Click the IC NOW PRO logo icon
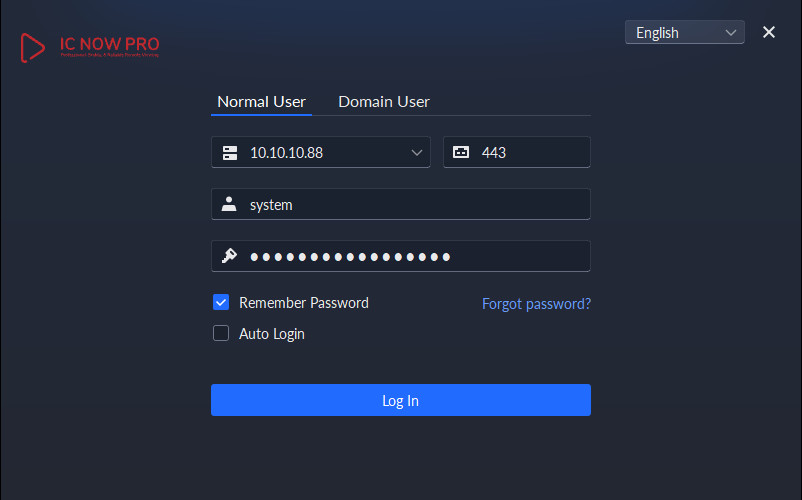 point(33,46)
